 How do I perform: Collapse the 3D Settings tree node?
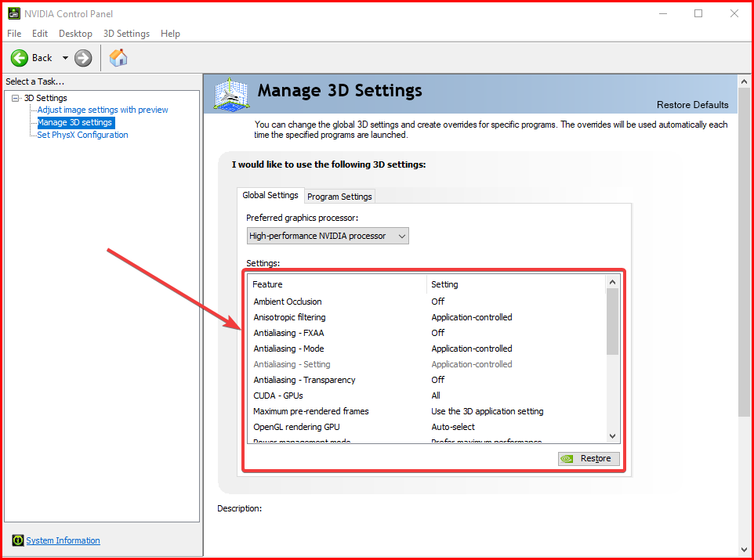point(16,98)
